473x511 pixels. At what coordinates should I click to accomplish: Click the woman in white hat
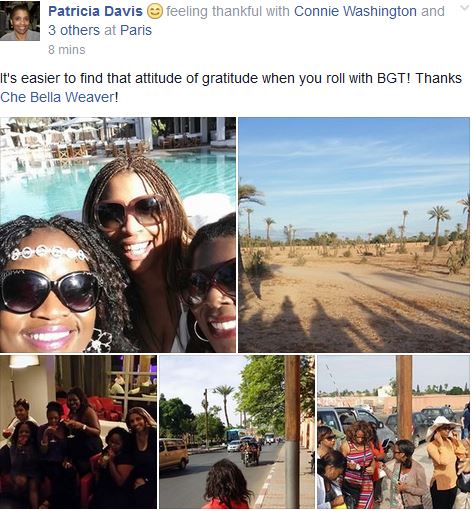click(445, 462)
